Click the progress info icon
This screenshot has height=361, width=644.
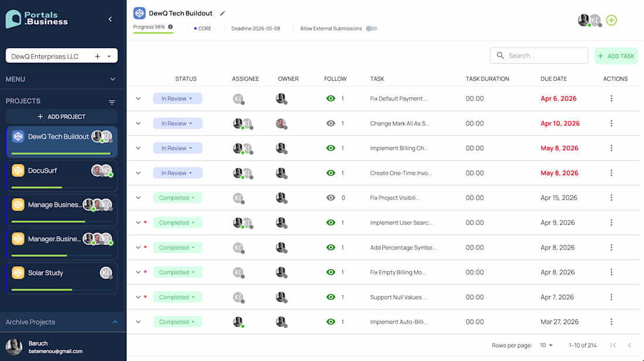[x=170, y=27]
